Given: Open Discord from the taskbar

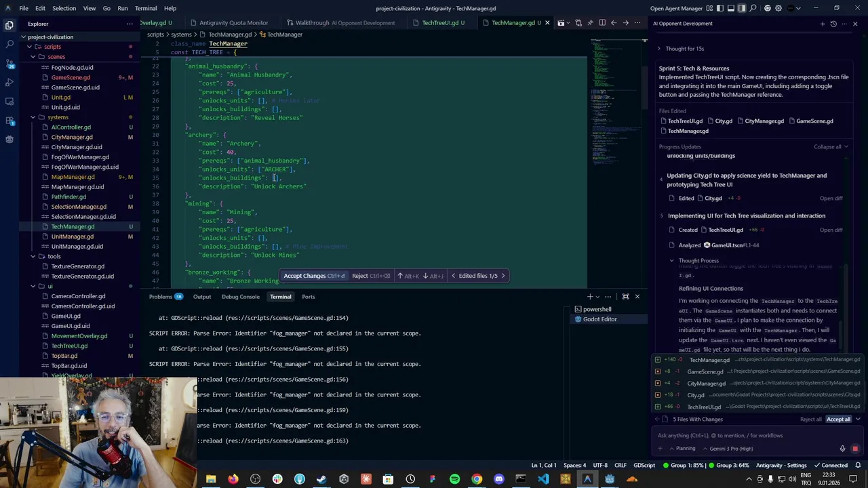Looking at the screenshot, I should pyautogui.click(x=499, y=479).
